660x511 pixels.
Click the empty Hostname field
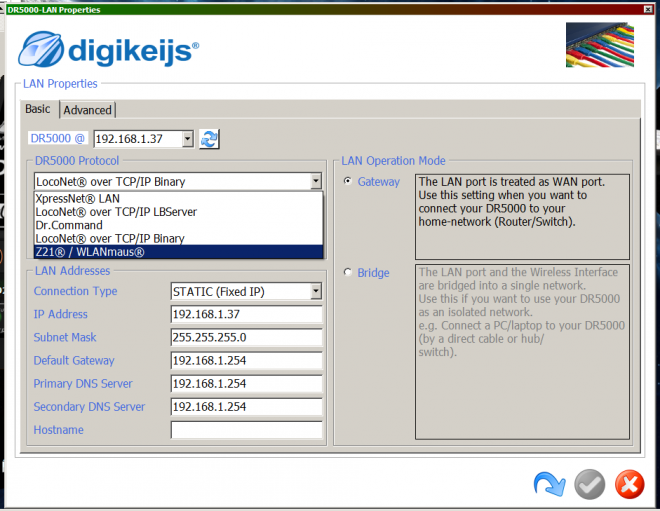click(246, 430)
